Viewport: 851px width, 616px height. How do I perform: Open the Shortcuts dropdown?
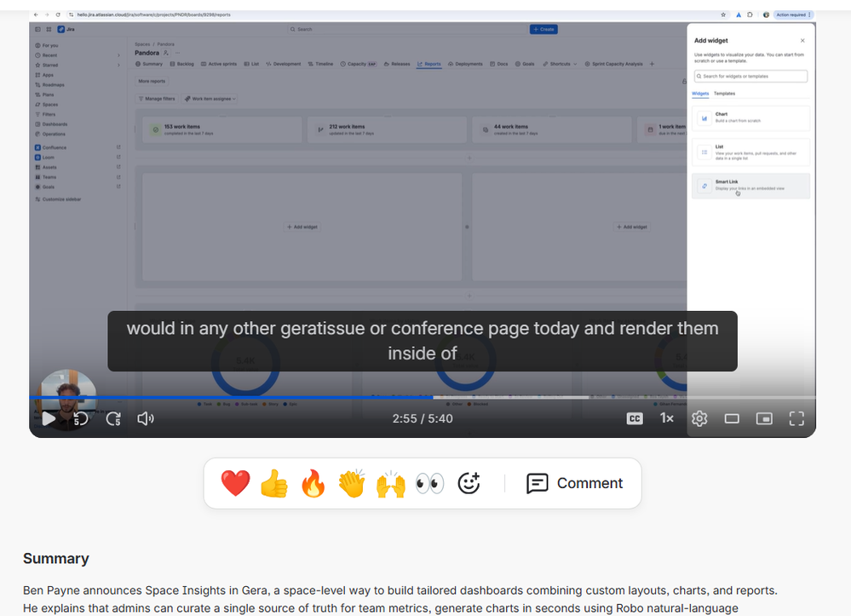[560, 64]
